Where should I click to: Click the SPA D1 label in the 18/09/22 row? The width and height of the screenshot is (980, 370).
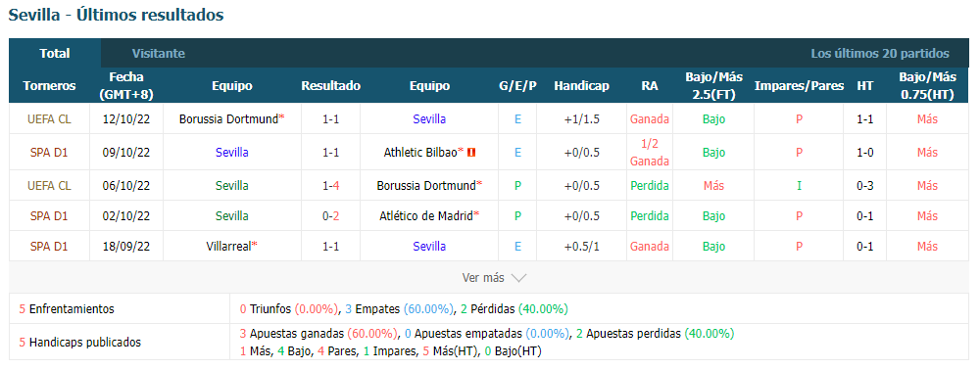pyautogui.click(x=49, y=246)
